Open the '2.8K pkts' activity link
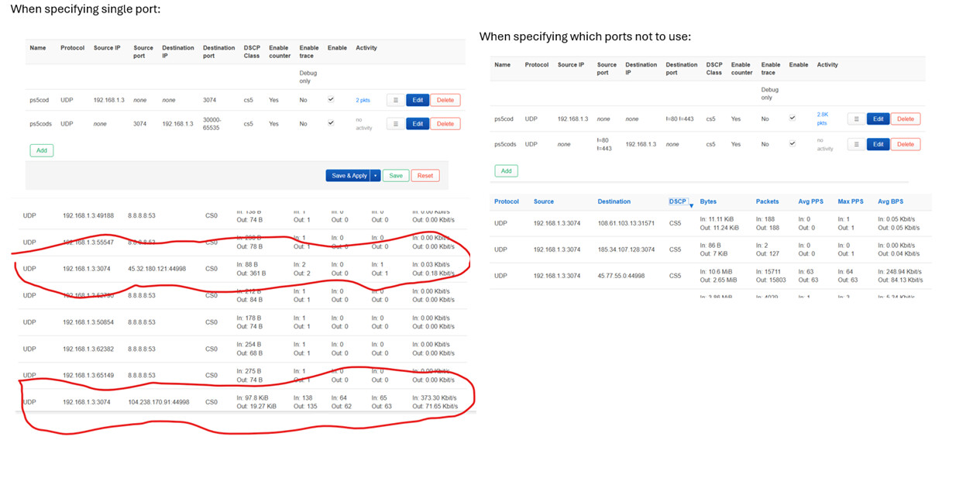Screen dimensions: 980x485 click(822, 119)
